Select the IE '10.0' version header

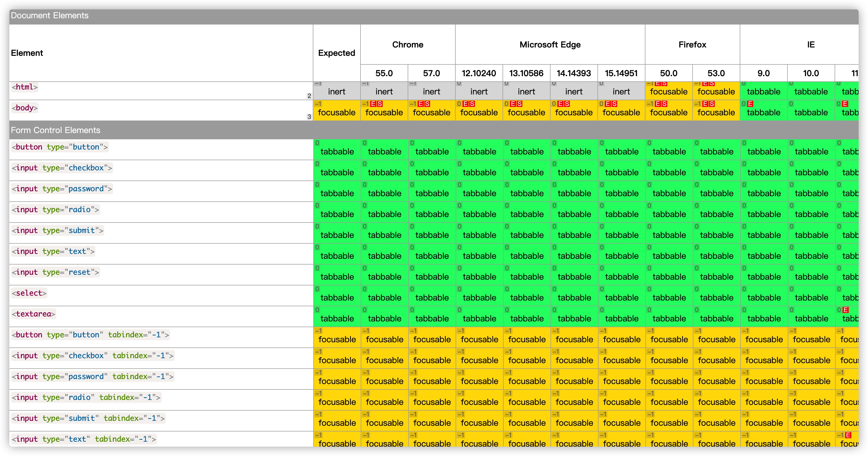[811, 73]
